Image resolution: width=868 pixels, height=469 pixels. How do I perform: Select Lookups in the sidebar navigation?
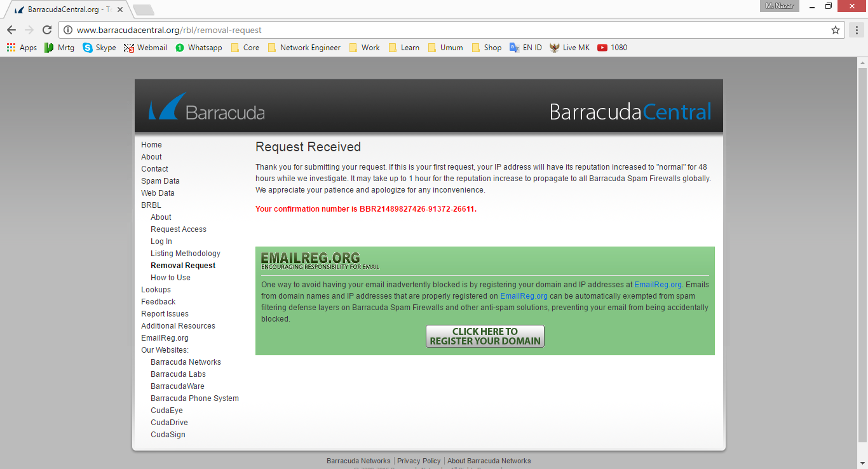coord(156,289)
